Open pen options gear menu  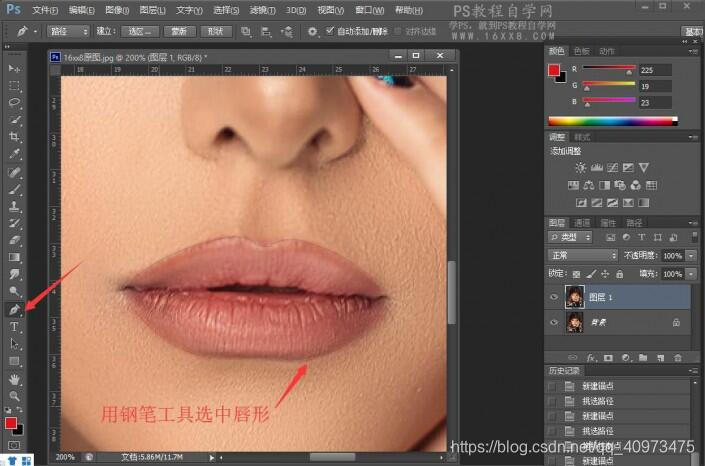(312, 31)
